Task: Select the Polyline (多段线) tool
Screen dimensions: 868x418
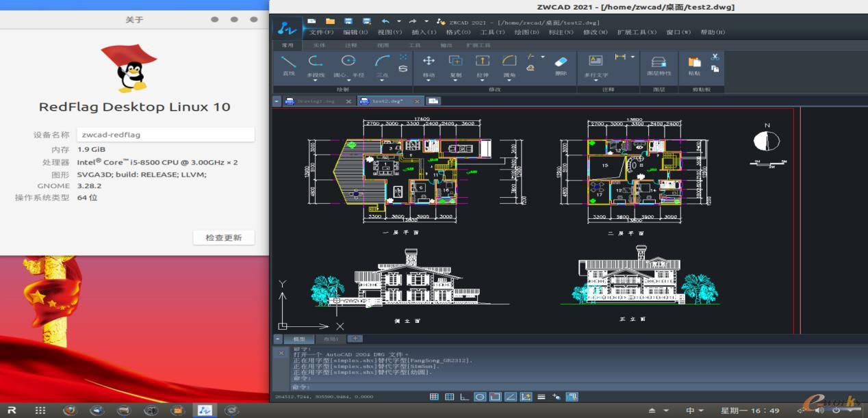Action: coord(316,66)
